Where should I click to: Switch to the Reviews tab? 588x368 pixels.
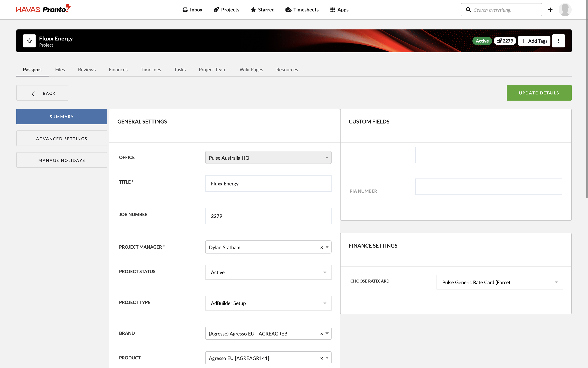pyautogui.click(x=87, y=70)
